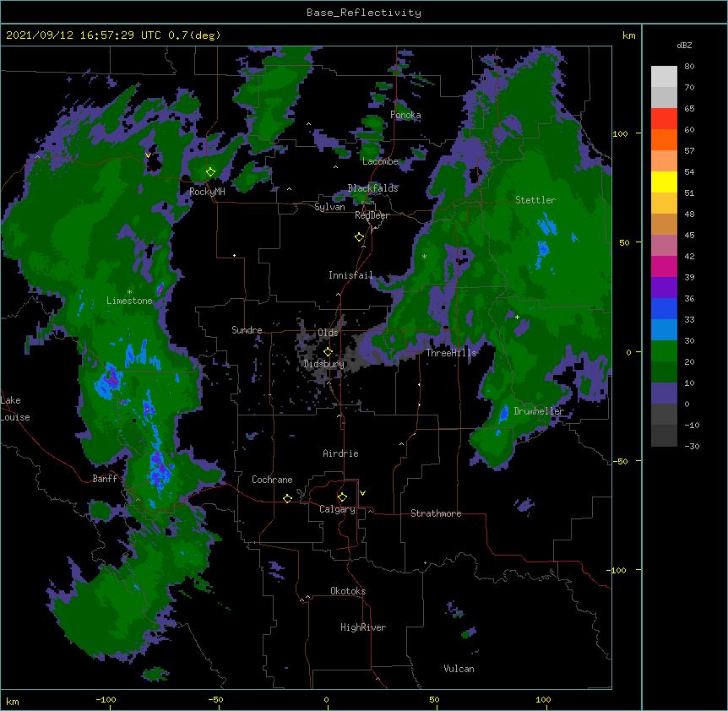Select the yellow diamond marker under Cochrane
This screenshot has height=711, width=728.
287,498
